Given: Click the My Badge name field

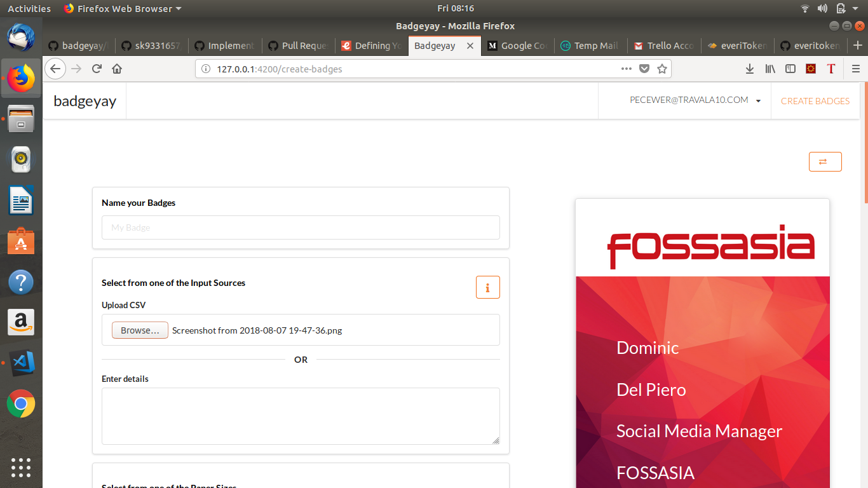Looking at the screenshot, I should point(301,227).
